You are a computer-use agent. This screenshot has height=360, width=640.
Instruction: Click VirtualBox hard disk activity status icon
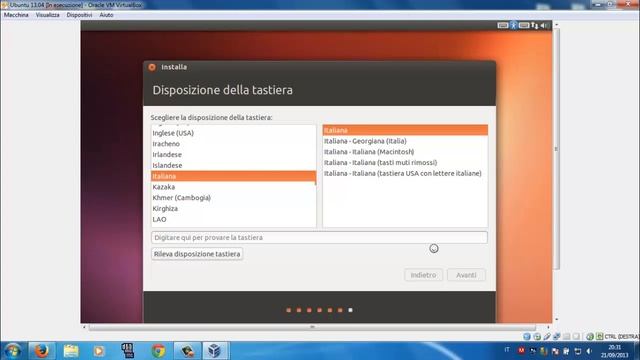pyautogui.click(x=527, y=337)
